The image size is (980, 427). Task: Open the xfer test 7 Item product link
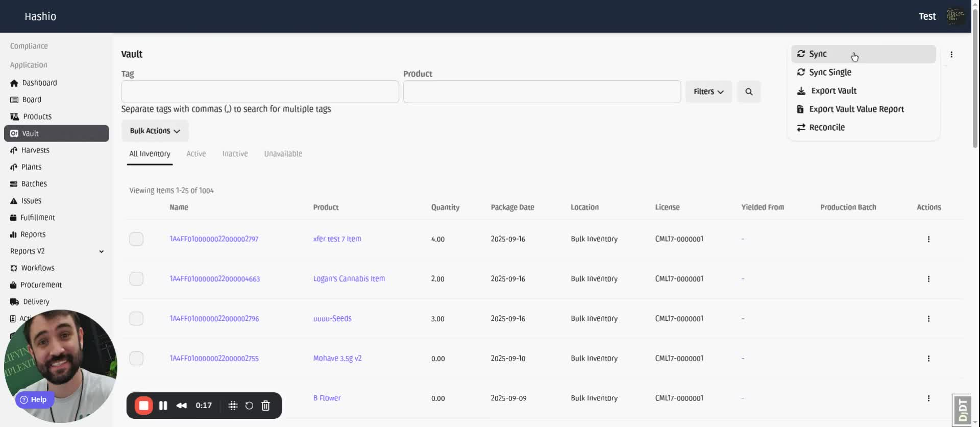point(337,239)
